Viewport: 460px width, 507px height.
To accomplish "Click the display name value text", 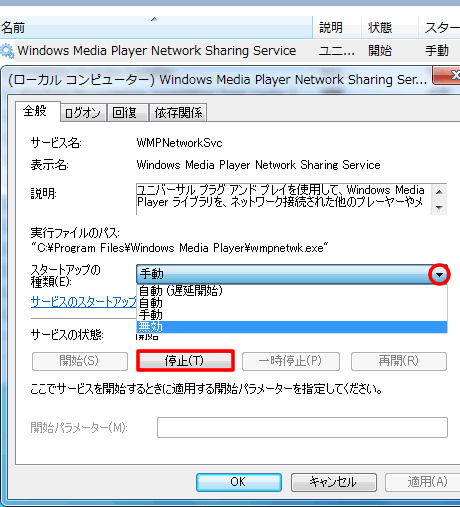I will [x=258, y=165].
